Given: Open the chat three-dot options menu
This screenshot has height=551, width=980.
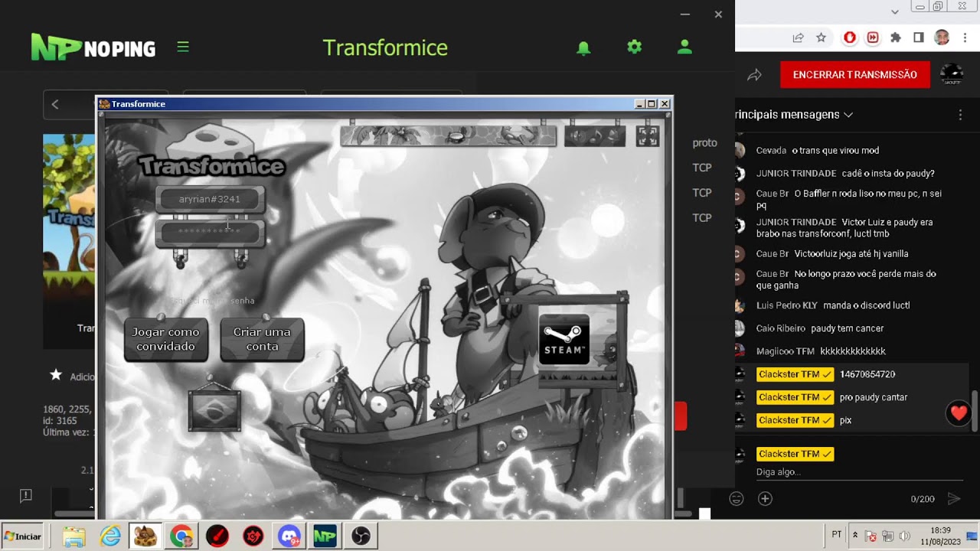Looking at the screenshot, I should (x=960, y=115).
